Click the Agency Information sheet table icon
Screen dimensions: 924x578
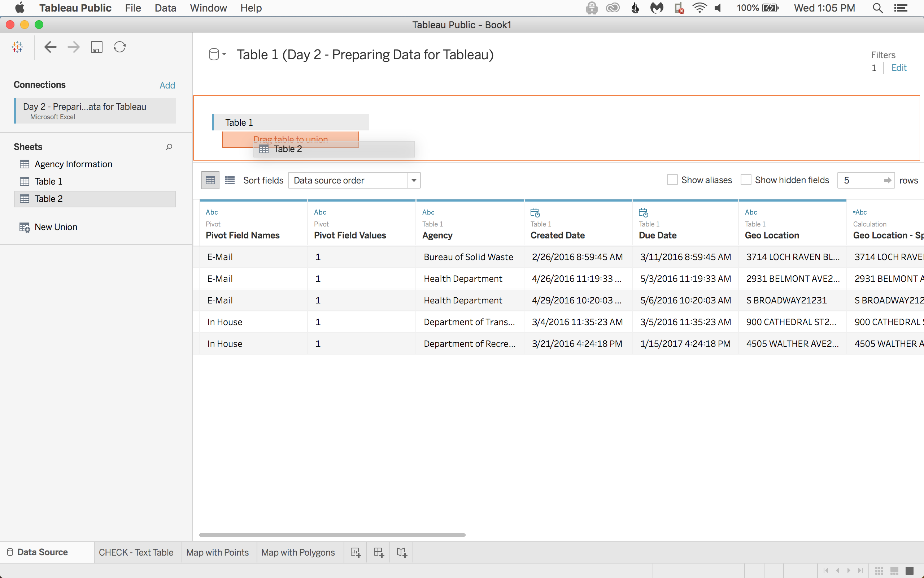point(25,164)
